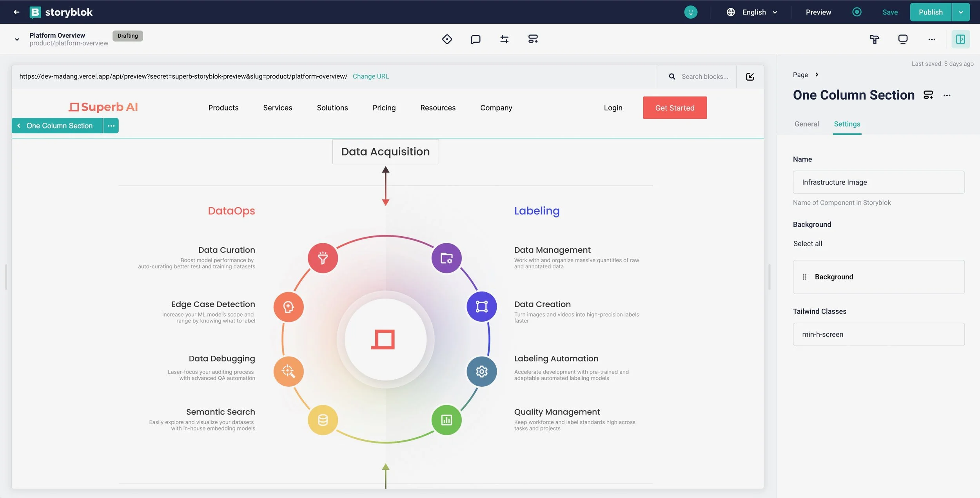Toggle the right side panel layout button
Screen dimensions: 980x498
(960, 39)
